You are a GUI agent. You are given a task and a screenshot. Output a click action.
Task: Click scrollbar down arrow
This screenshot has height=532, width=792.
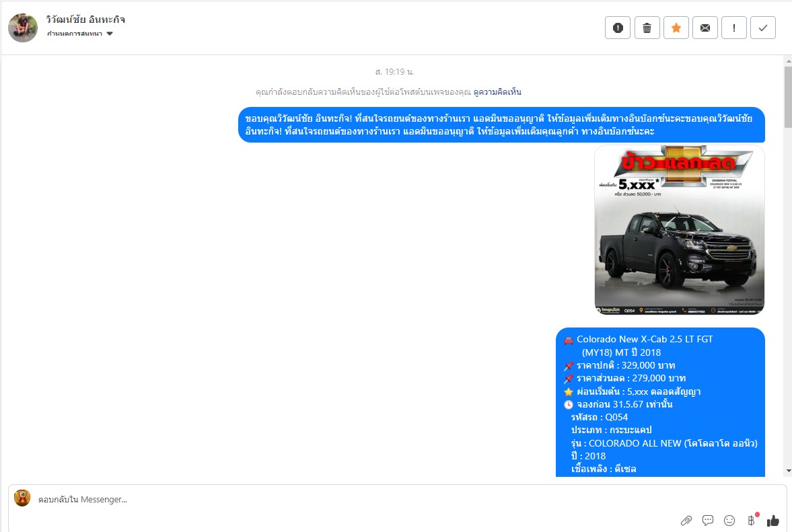(788, 471)
